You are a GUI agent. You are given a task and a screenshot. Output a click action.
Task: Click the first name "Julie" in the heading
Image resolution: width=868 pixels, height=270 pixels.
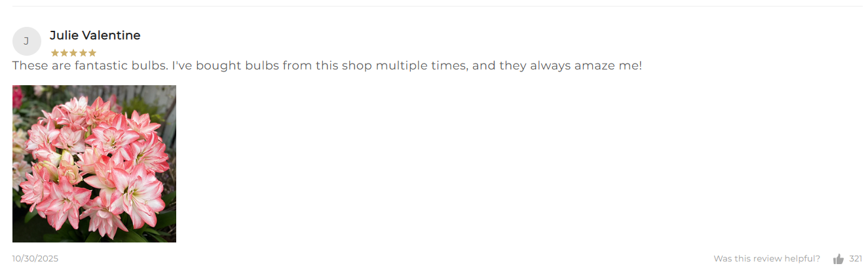[x=64, y=35]
